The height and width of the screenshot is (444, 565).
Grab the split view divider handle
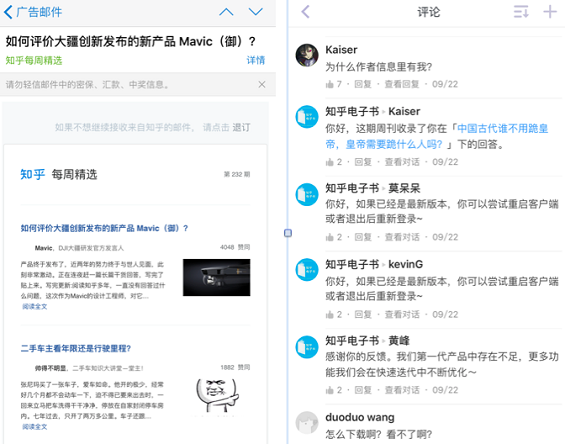click(x=288, y=233)
